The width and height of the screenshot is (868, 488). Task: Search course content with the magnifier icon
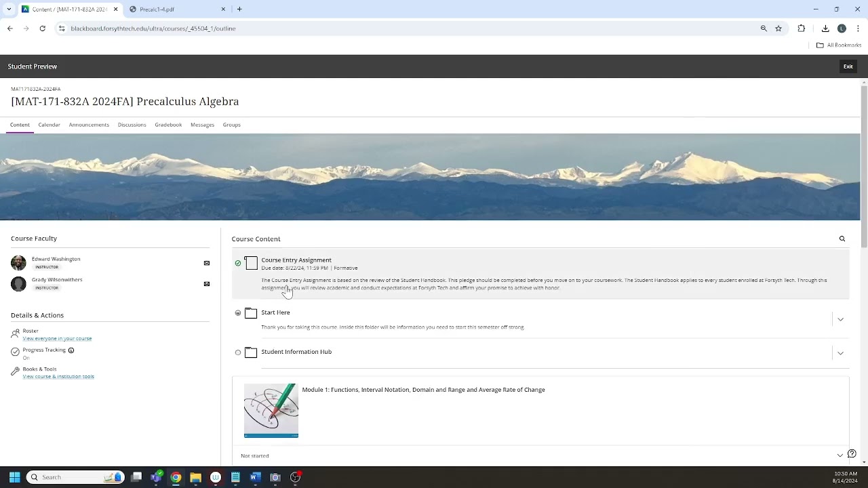tap(842, 239)
